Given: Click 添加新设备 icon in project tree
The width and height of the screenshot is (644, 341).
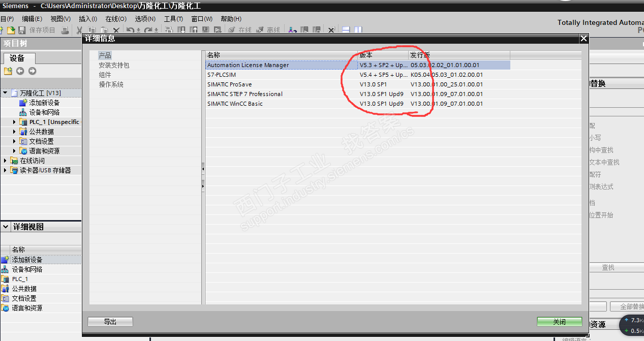Looking at the screenshot, I should [x=23, y=103].
